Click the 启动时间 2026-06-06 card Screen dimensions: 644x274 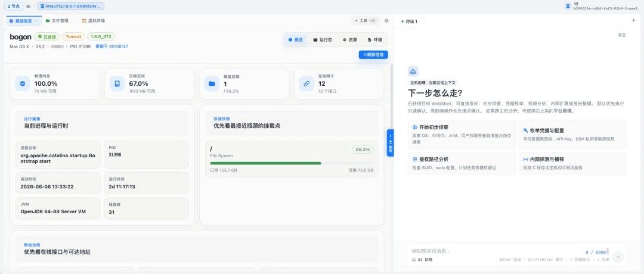pyautogui.click(x=58, y=183)
